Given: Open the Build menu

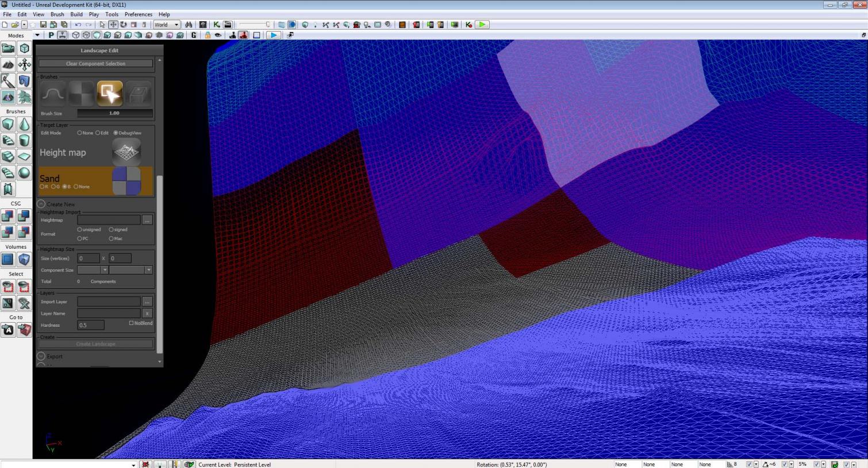Looking at the screenshot, I should [x=76, y=14].
